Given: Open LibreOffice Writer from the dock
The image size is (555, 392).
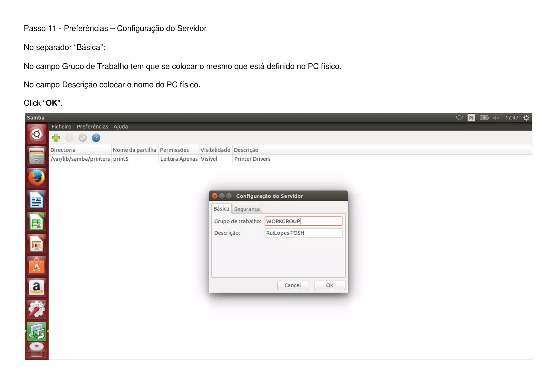Looking at the screenshot, I should (x=37, y=200).
